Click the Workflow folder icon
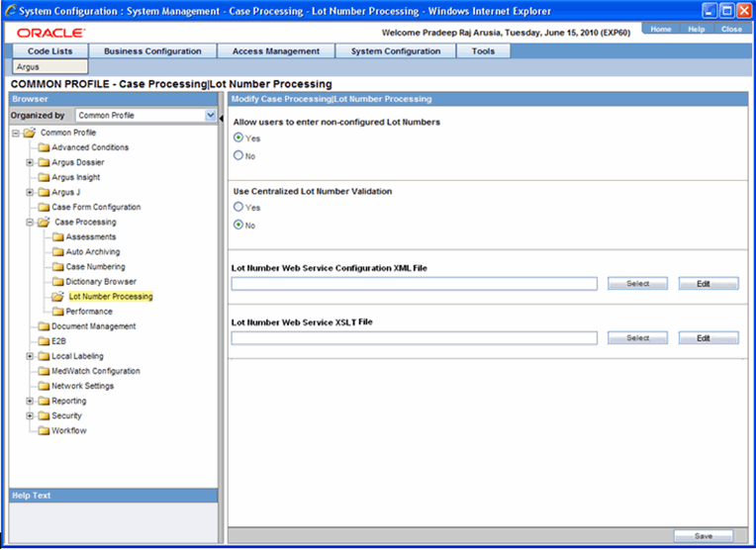This screenshot has width=756, height=550. click(44, 431)
